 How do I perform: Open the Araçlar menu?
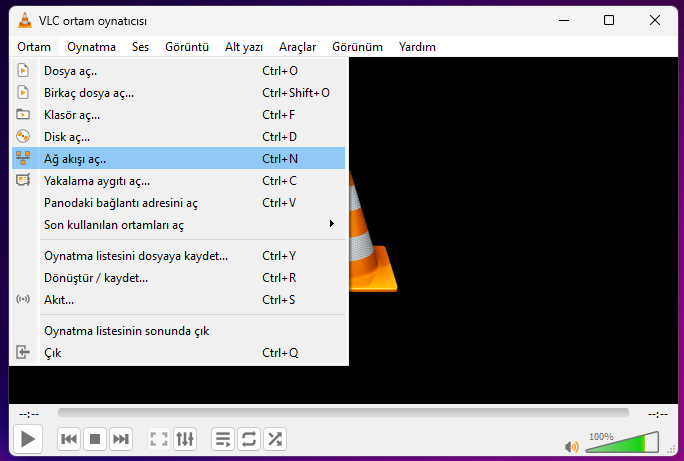click(x=297, y=46)
